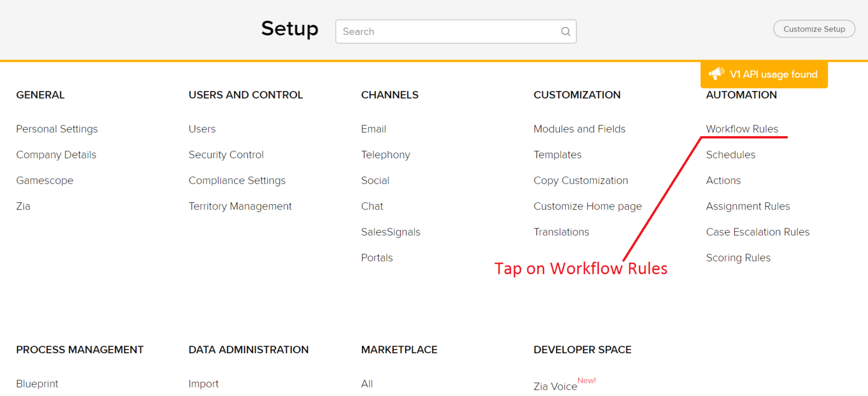The height and width of the screenshot is (396, 868).
Task: Open Import under Data Administration
Action: click(x=203, y=384)
